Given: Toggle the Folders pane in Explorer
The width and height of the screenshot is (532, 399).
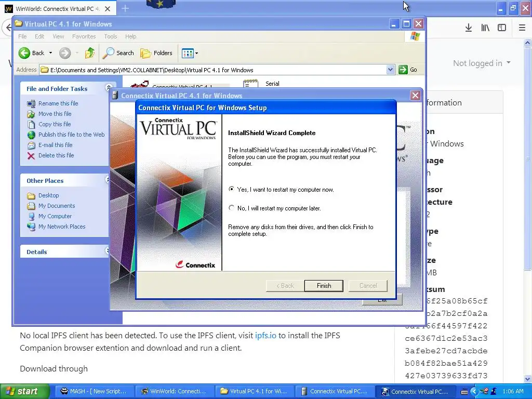Looking at the screenshot, I should (x=156, y=53).
